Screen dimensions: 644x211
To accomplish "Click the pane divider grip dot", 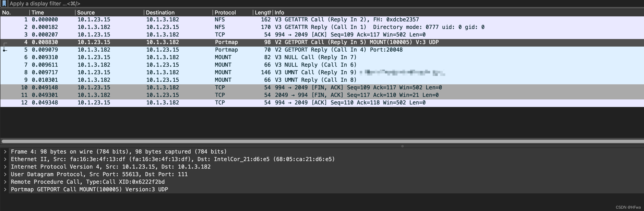I will [x=402, y=146].
